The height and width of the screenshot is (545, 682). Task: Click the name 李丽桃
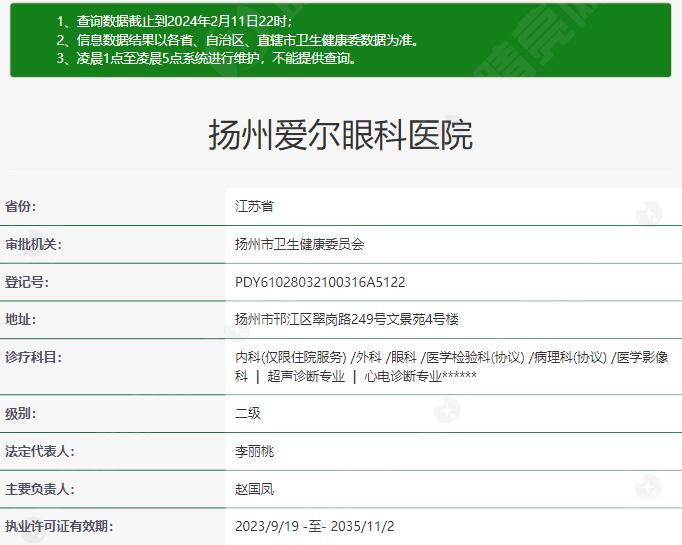pyautogui.click(x=254, y=451)
